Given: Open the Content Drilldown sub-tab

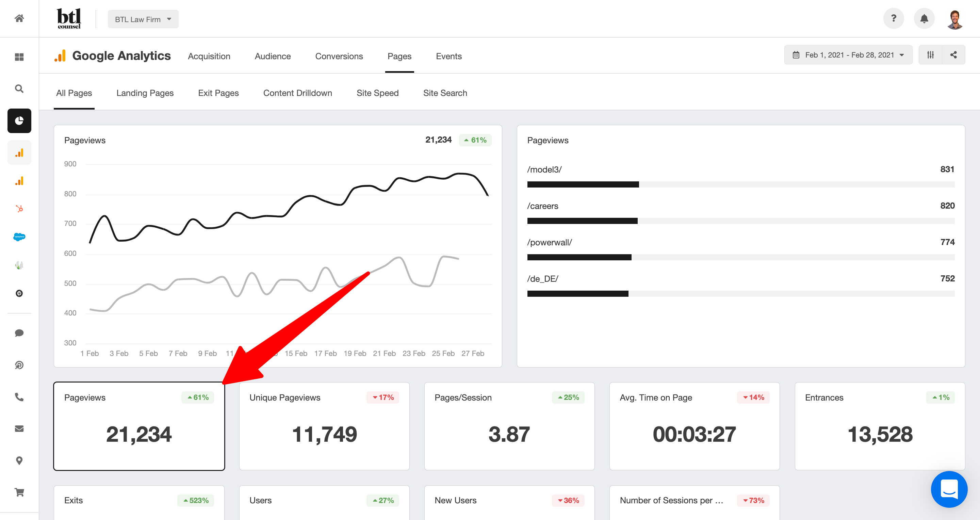Looking at the screenshot, I should point(297,93).
